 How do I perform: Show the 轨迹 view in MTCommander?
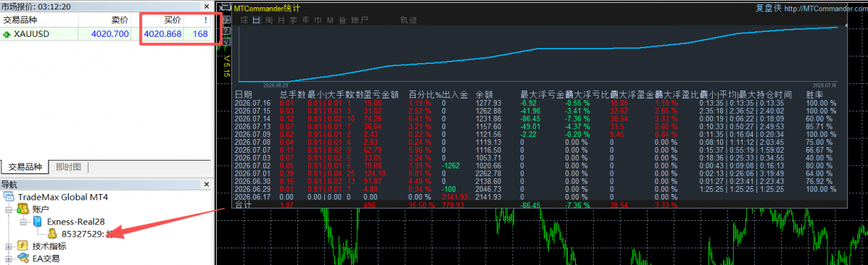click(x=408, y=20)
